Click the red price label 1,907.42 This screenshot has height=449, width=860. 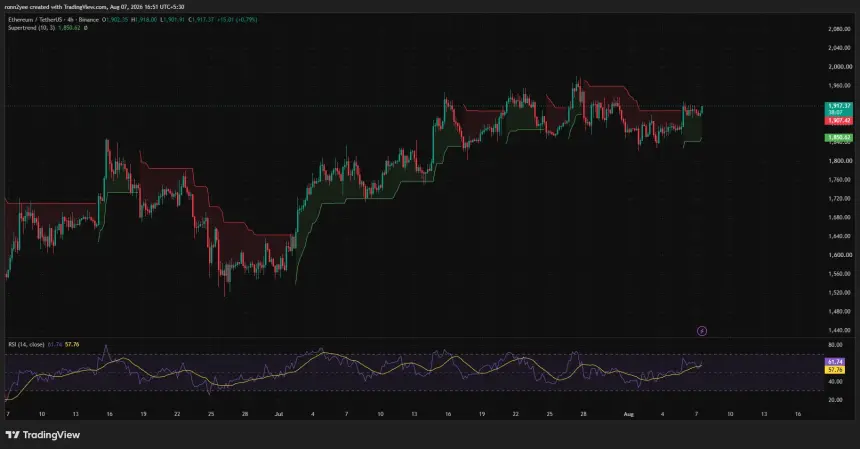click(839, 120)
